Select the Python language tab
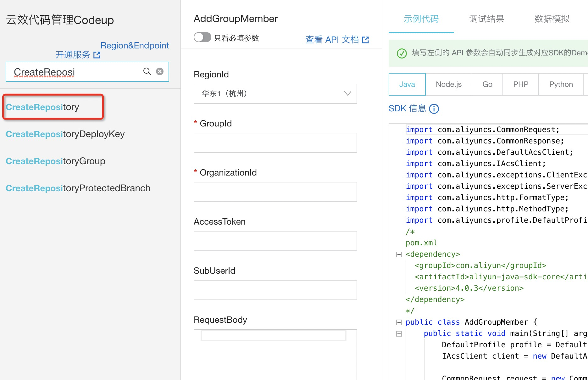The width and height of the screenshot is (588, 380). click(x=561, y=84)
